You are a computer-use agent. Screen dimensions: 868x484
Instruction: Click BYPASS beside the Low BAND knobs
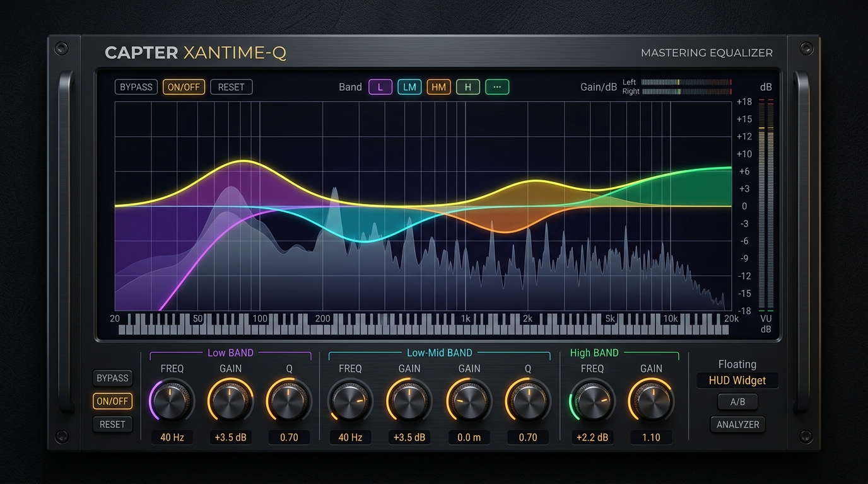click(112, 378)
